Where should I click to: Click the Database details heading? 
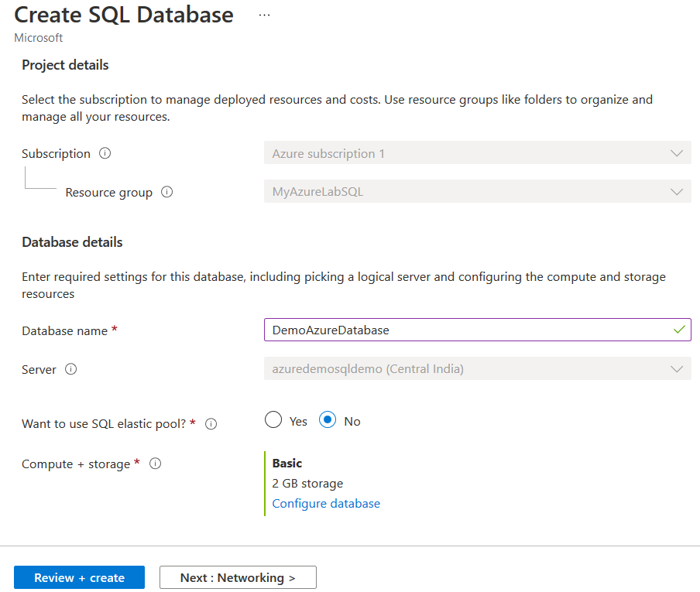point(72,242)
